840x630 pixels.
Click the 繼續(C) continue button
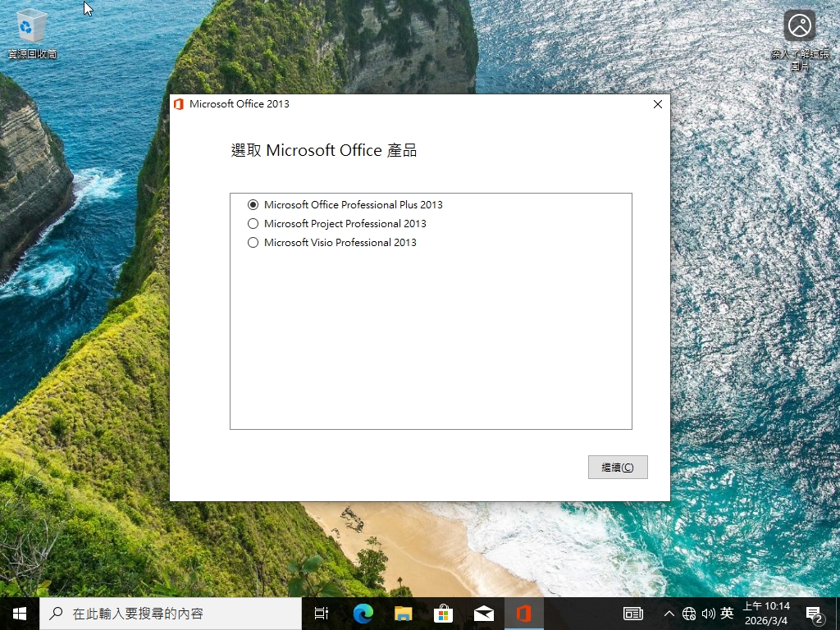click(618, 467)
